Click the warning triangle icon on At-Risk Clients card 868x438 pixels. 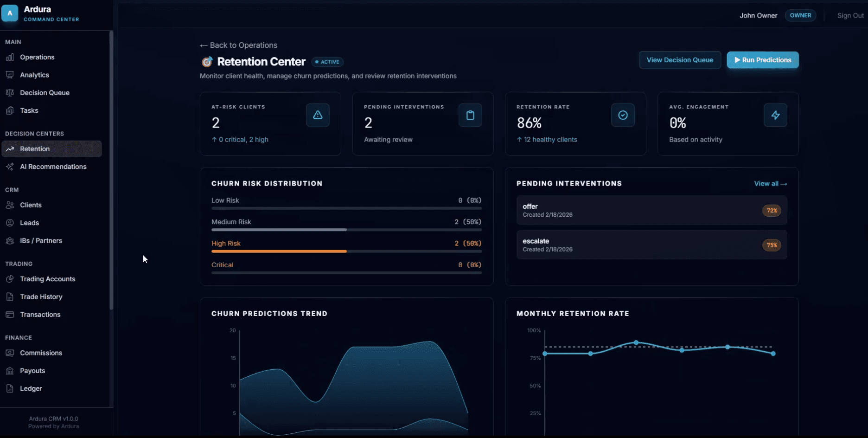318,115
